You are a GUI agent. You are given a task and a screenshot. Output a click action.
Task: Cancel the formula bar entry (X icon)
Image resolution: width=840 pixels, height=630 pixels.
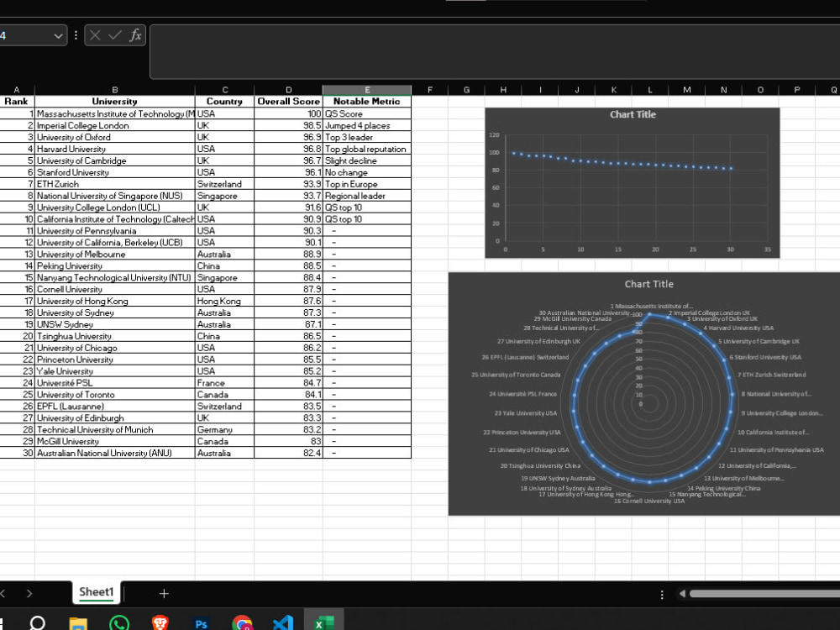tap(95, 35)
